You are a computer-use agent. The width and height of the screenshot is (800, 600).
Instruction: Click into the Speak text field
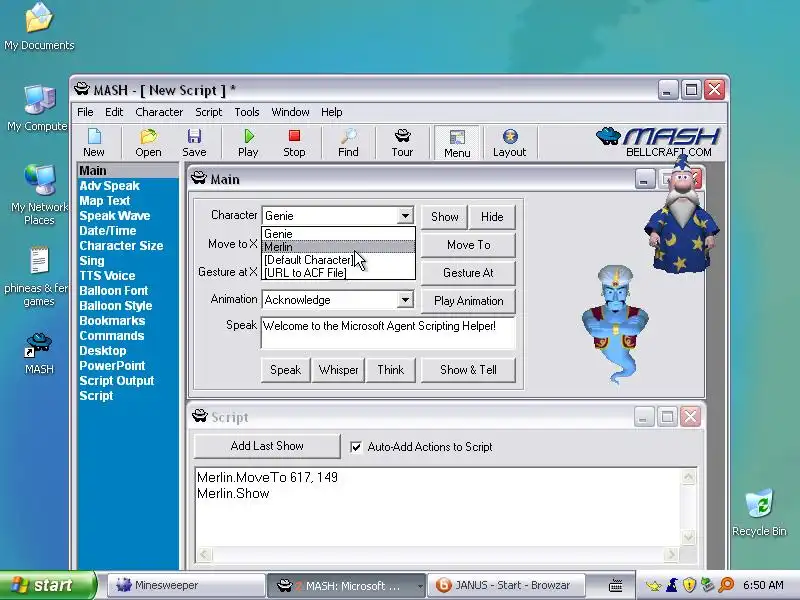tap(388, 333)
